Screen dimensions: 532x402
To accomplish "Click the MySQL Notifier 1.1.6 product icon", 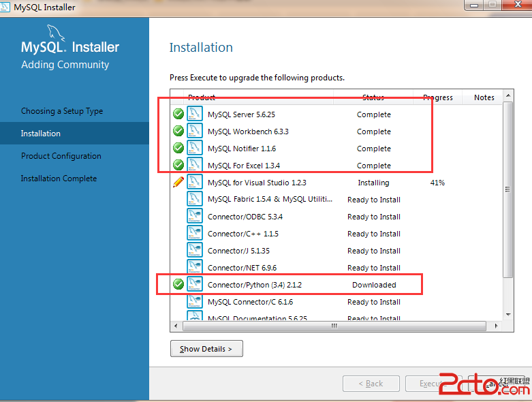I will [x=195, y=148].
